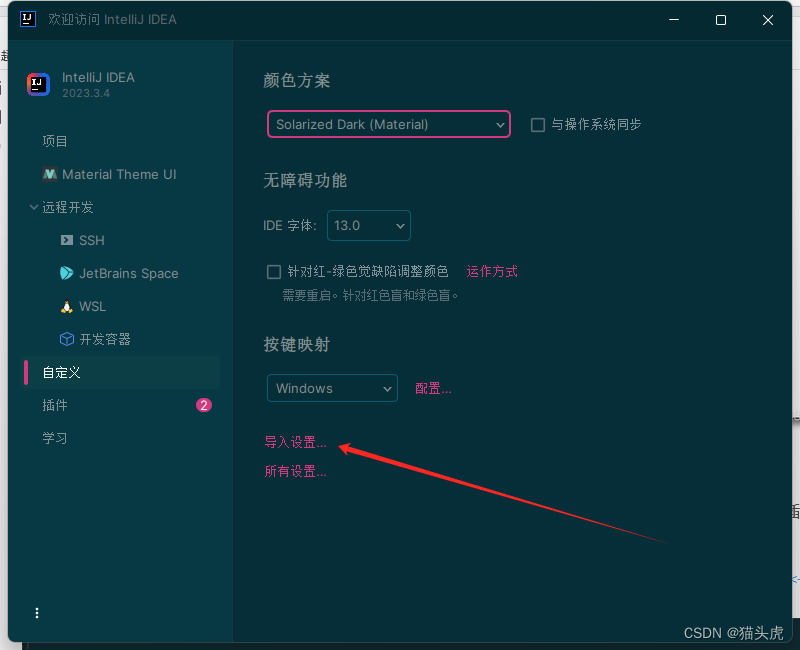Click the Material Theme UI icon
Viewport: 800px width, 650px height.
tap(49, 174)
